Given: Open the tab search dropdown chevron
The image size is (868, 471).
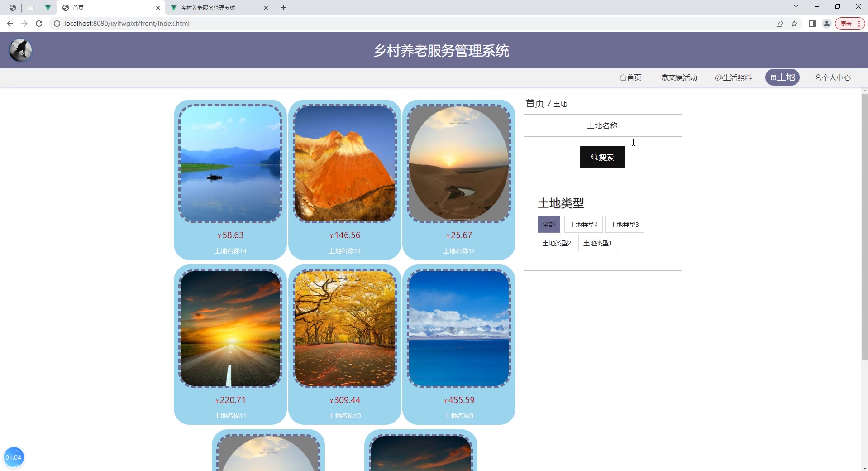Looking at the screenshot, I should pos(796,6).
